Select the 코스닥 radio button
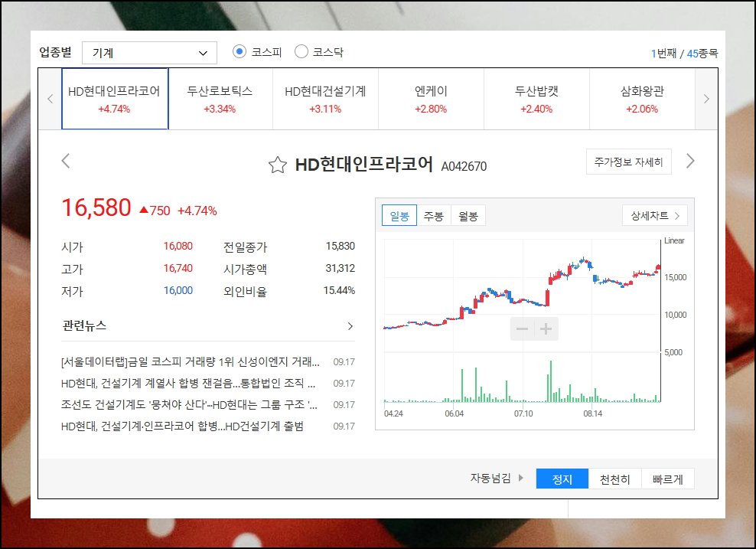This screenshot has width=756, height=549. (x=301, y=51)
